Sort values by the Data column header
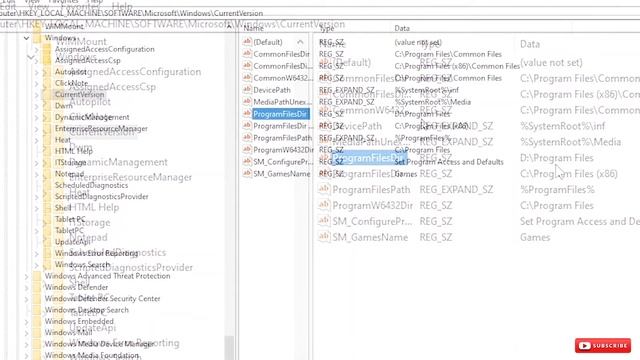The height and width of the screenshot is (360, 640). pyautogui.click(x=402, y=28)
